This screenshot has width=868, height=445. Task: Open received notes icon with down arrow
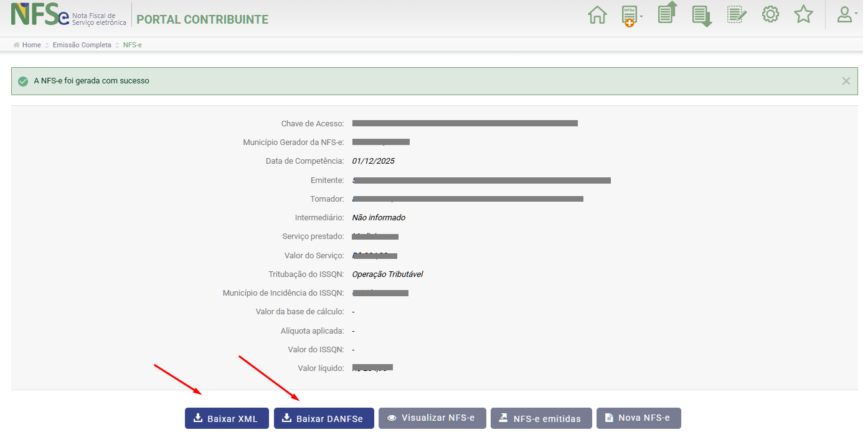pos(702,16)
